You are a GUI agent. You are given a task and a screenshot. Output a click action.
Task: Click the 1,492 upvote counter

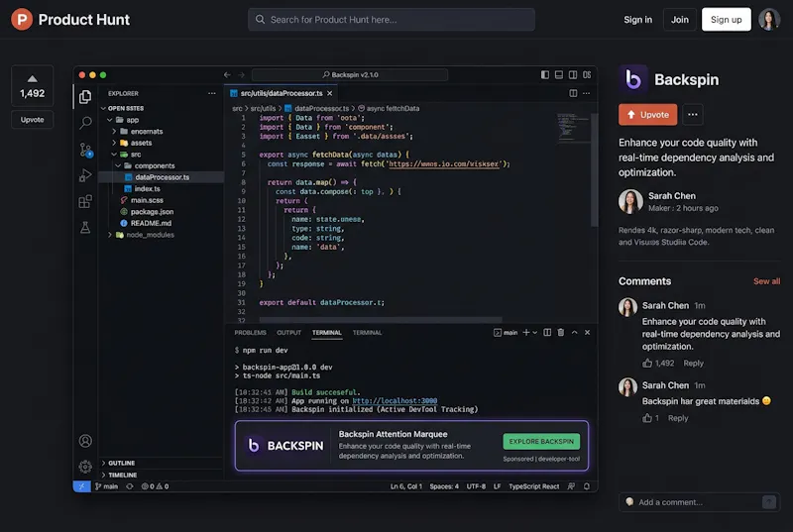point(33,86)
